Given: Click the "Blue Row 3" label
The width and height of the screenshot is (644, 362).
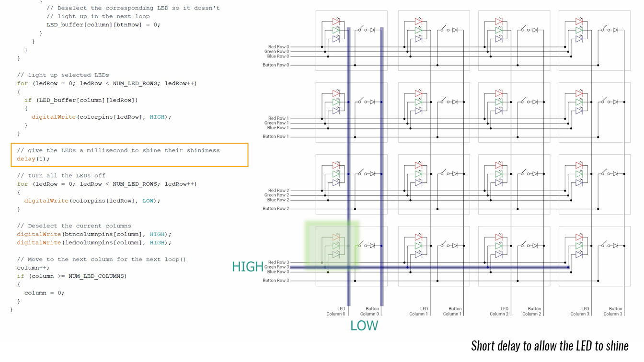Looking at the screenshot, I should point(278,272).
